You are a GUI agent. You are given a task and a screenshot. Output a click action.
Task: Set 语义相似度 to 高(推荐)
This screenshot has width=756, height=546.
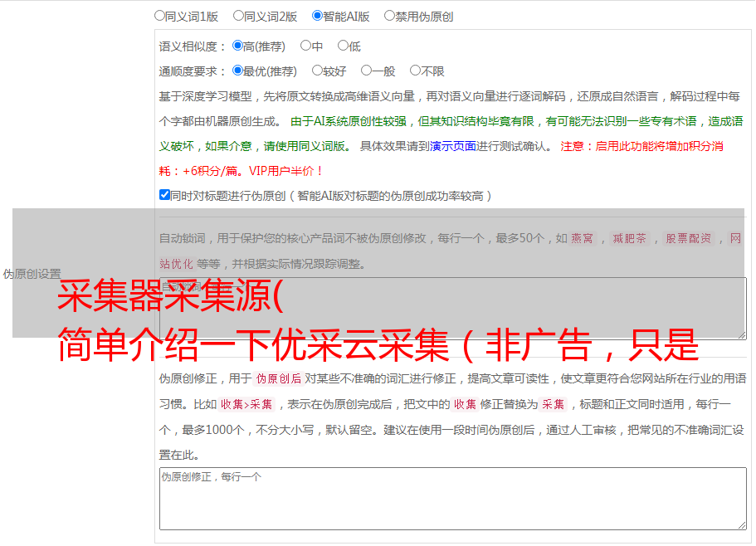point(237,46)
